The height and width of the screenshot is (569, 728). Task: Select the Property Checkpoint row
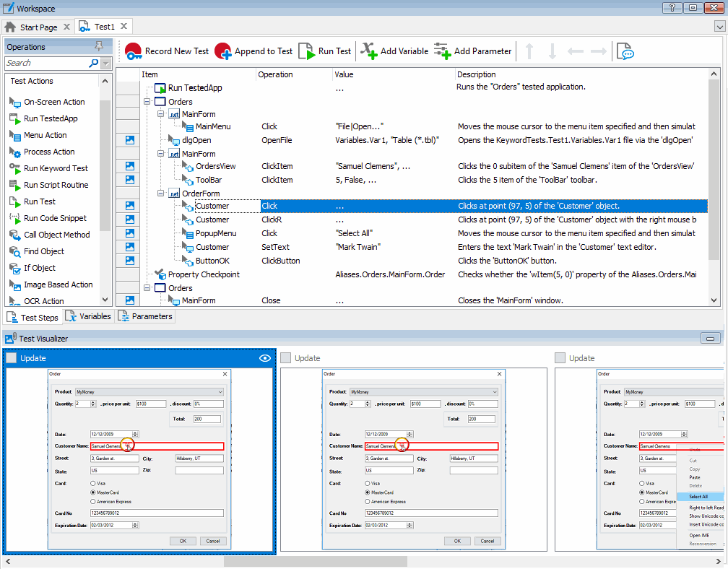tap(423, 275)
